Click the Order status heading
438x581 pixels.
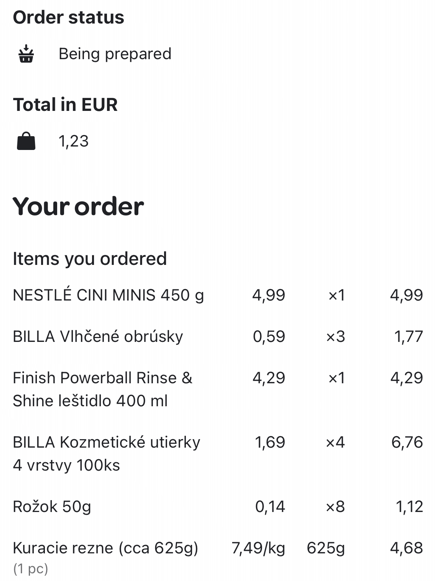tap(69, 17)
